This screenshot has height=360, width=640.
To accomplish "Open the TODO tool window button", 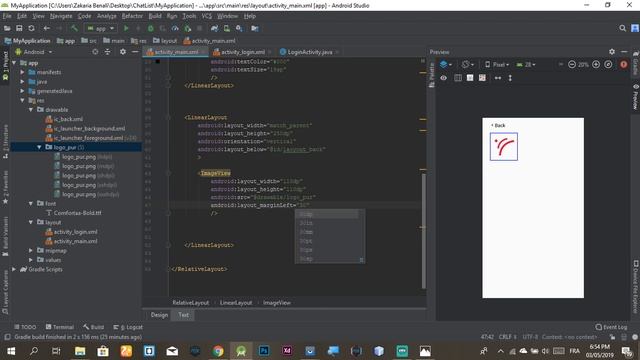I will 25,327.
